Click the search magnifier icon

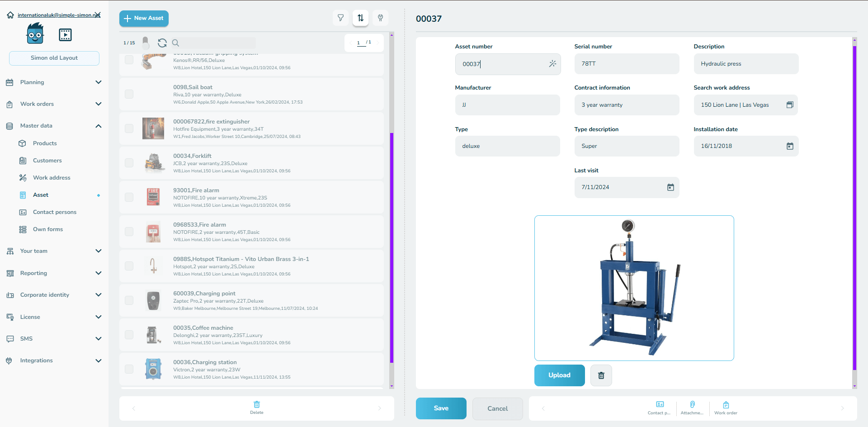pos(176,43)
